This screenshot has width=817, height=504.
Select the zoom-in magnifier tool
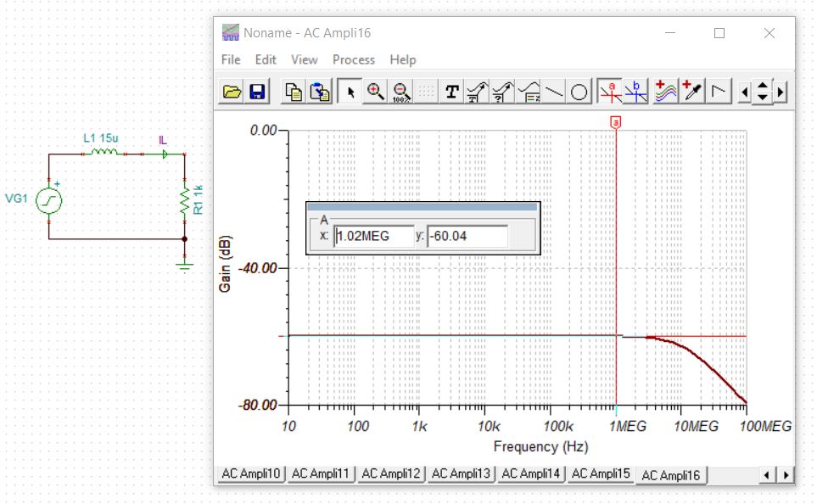(x=374, y=91)
